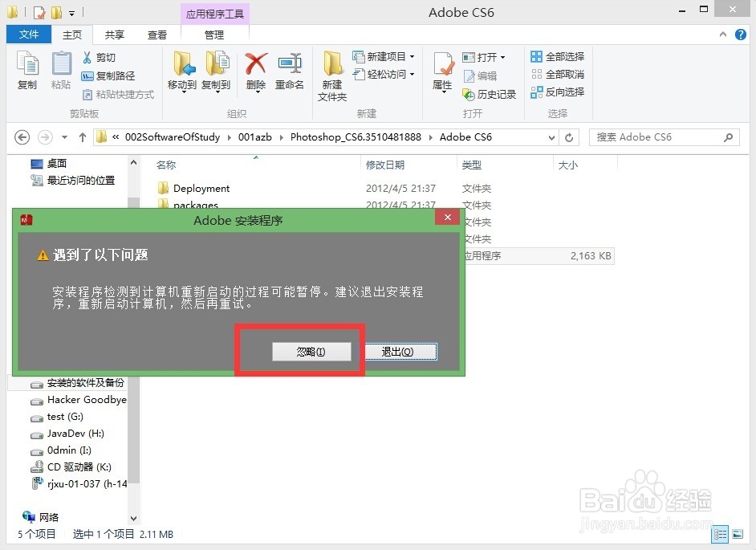756x550 pixels.
Task: Click Ignore (忽略) in Adobe installer
Action: click(311, 352)
